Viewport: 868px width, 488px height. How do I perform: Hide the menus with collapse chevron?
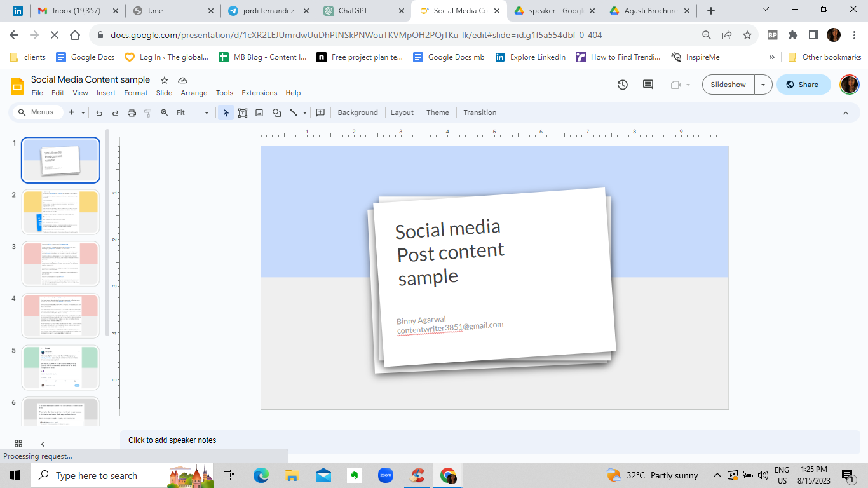click(x=846, y=112)
